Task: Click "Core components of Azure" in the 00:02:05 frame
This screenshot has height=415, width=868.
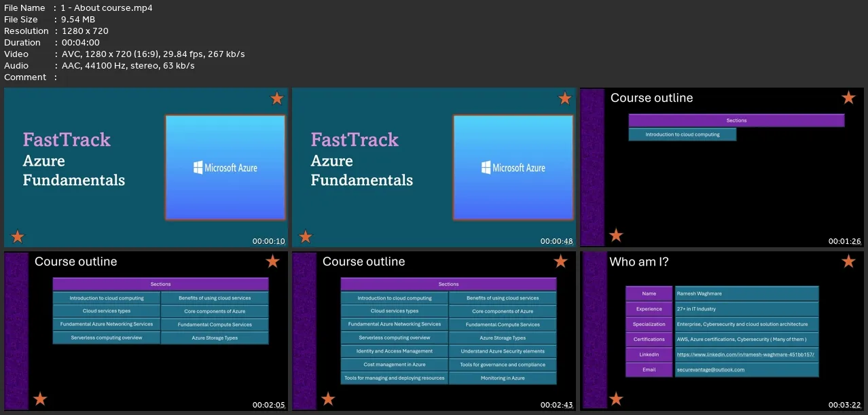Action: 215,311
